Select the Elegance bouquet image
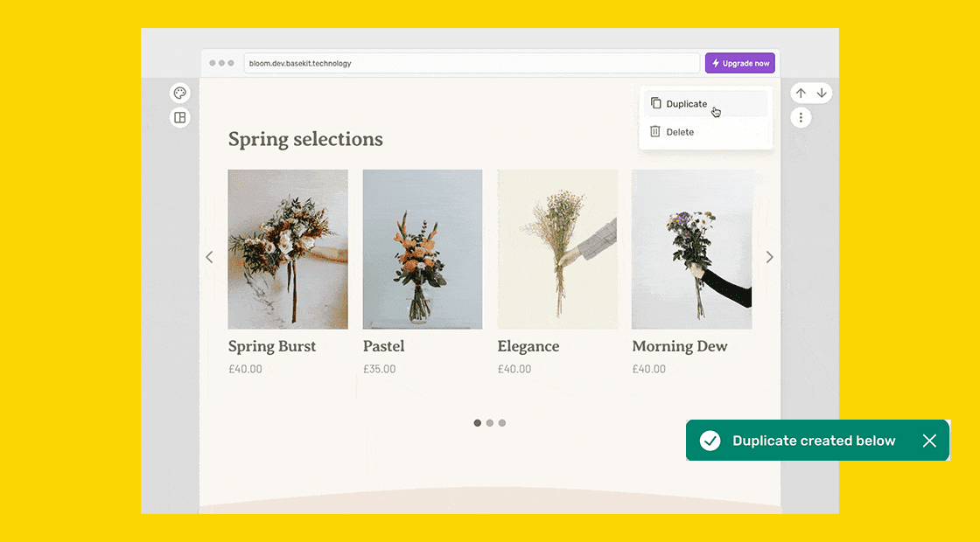The image size is (980, 542). 557,249
